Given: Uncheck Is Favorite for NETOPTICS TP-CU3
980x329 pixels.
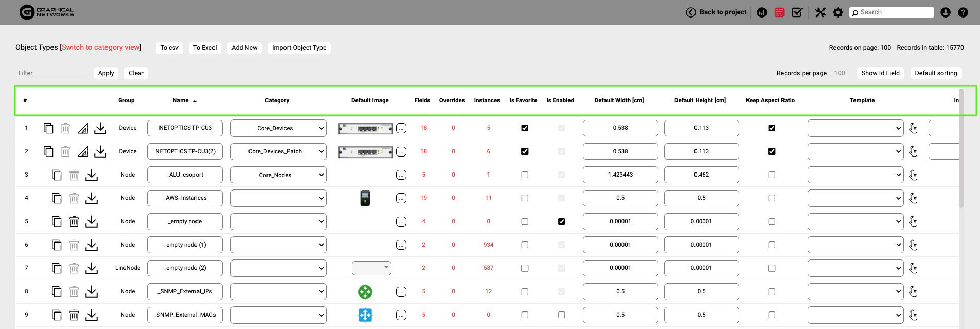Looking at the screenshot, I should (525, 128).
